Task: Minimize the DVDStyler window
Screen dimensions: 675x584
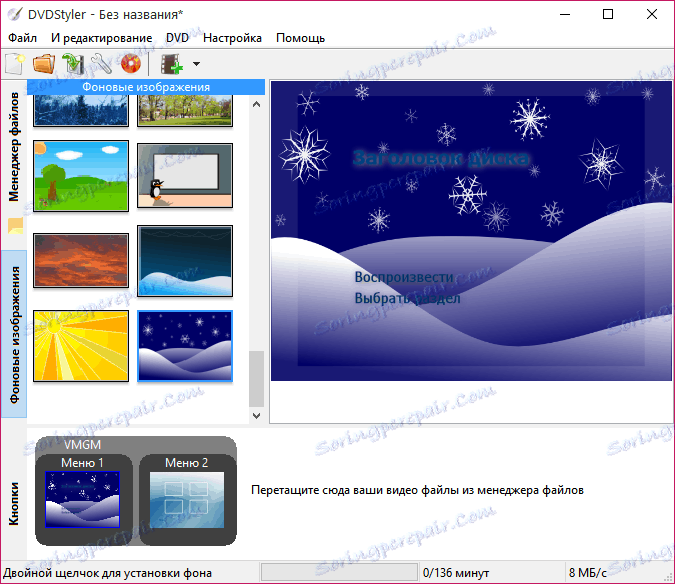Action: (x=565, y=14)
